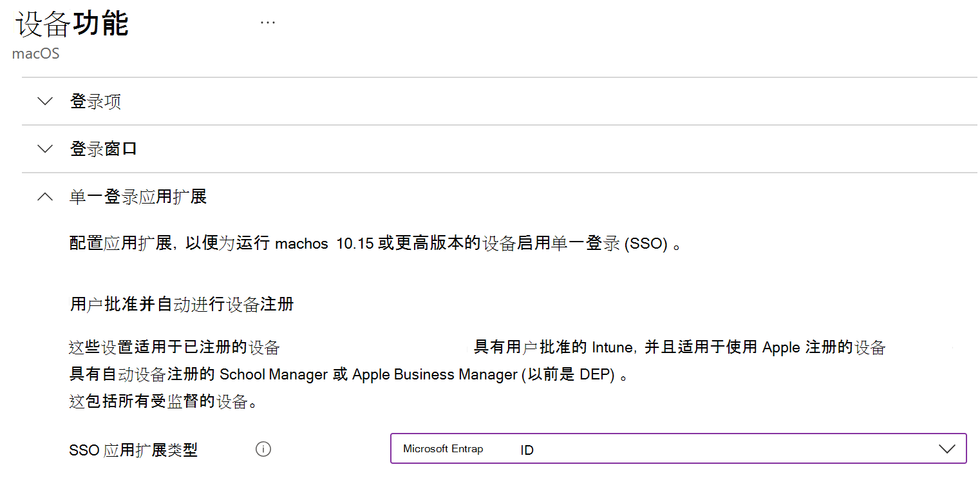Click the Apple Business Manager sentence
This screenshot has height=478, width=980.
[348, 374]
